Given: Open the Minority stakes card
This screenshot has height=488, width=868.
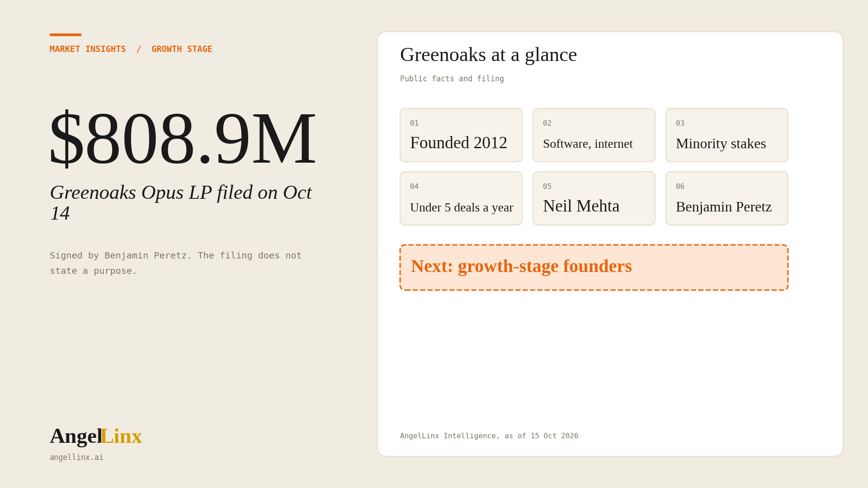Looking at the screenshot, I should [727, 135].
